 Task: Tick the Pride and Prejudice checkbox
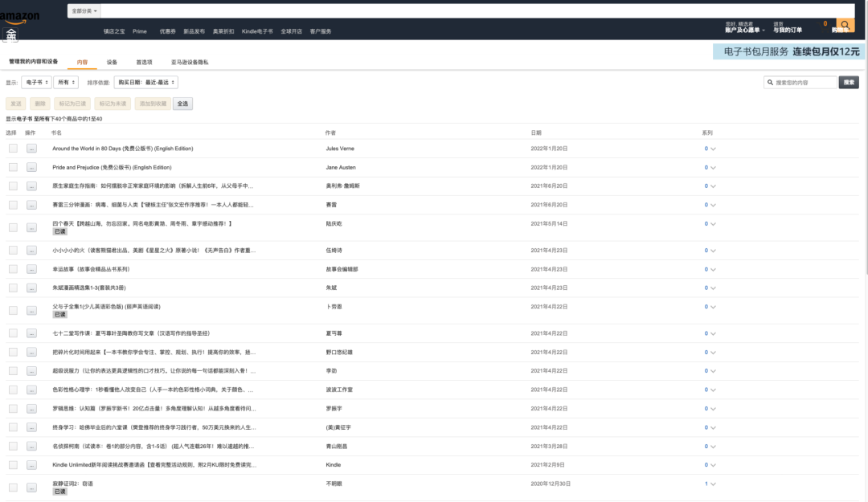tap(14, 167)
